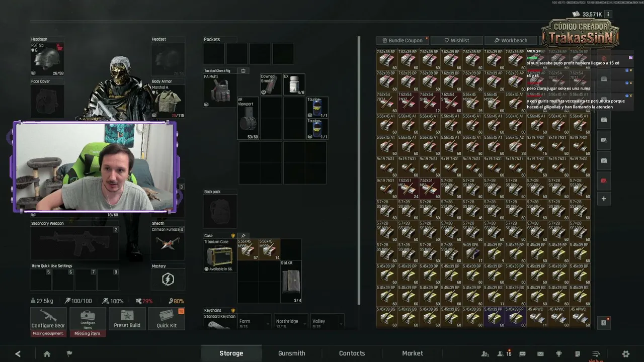Open the Bundle Coupon button
Screen dimensions: 644x362
(x=403, y=40)
